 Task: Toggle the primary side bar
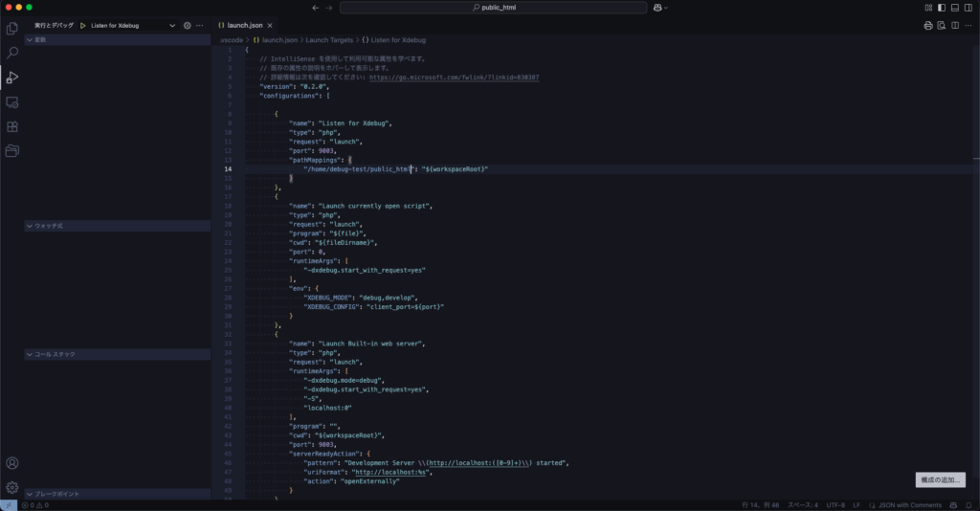tap(942, 8)
